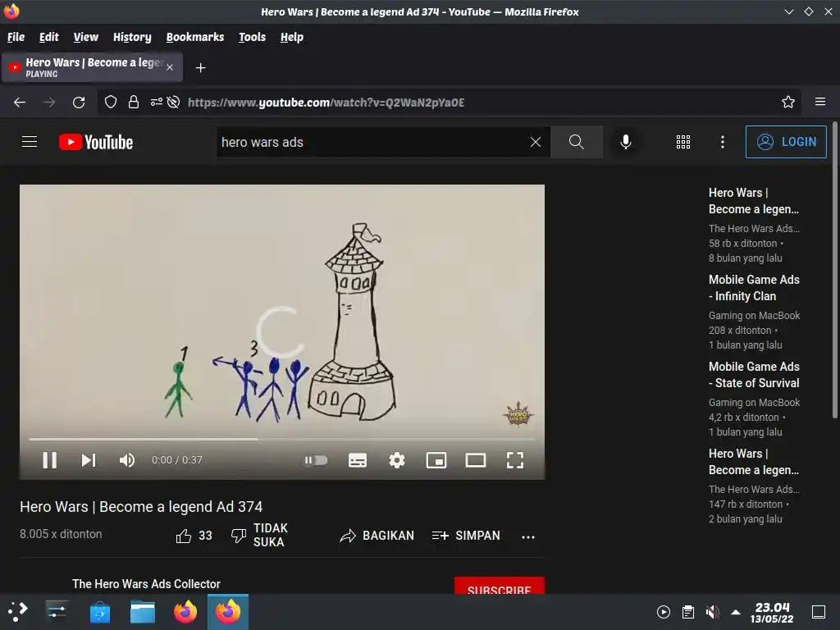
Task: Search with voice microphone
Action: coord(626,142)
